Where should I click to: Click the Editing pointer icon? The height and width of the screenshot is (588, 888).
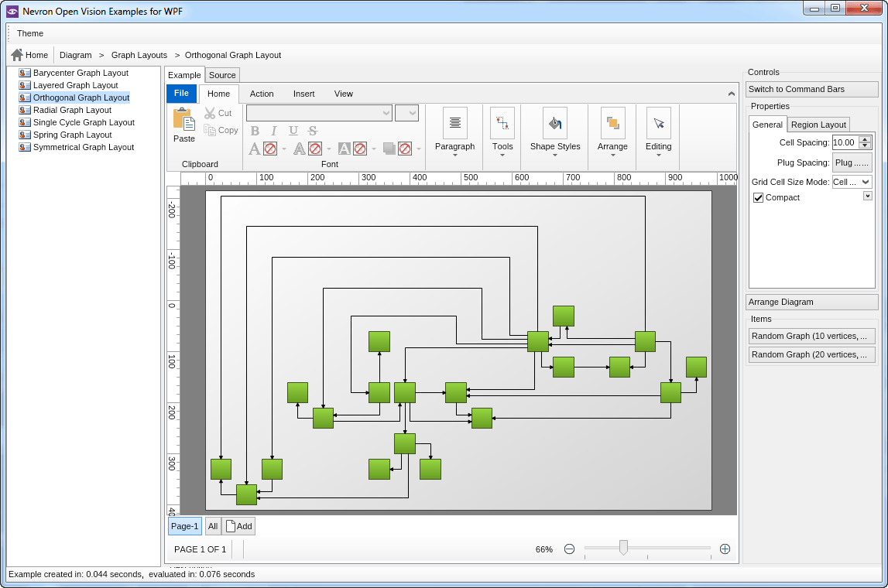(658, 122)
